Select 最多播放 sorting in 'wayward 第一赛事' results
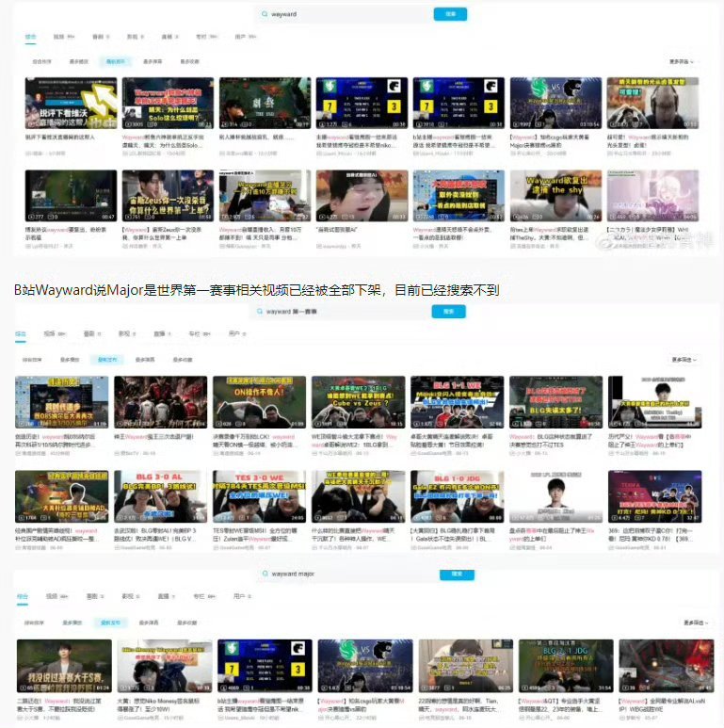 (x=70, y=360)
